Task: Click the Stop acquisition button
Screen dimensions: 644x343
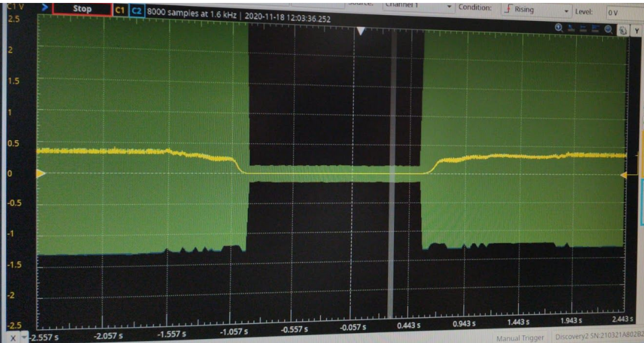Action: (82, 9)
